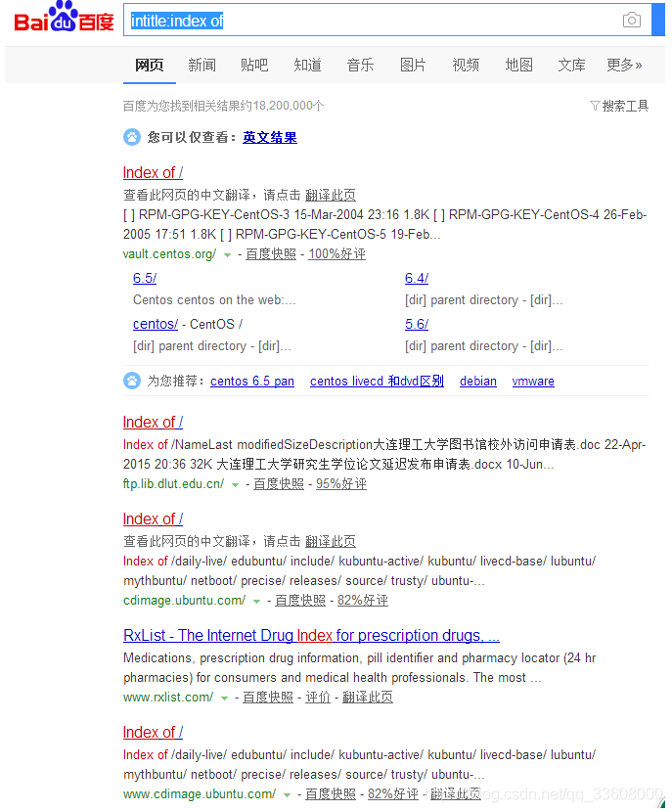This screenshot has height=812, width=672.
Task: Select the 网页 tab
Action: click(x=149, y=66)
